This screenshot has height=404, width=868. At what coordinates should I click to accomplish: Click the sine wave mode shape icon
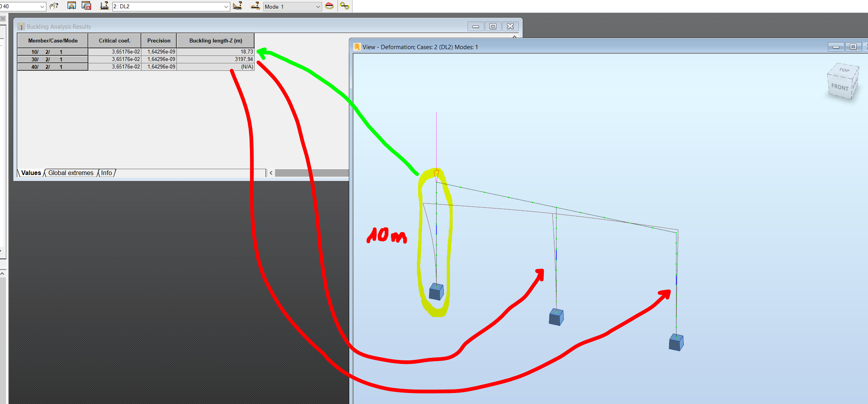pyautogui.click(x=344, y=6)
